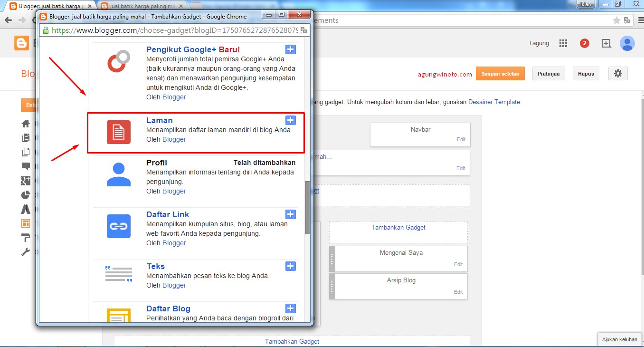The width and height of the screenshot is (644, 347).
Task: Open the Laman gadget title link
Action: [x=160, y=120]
